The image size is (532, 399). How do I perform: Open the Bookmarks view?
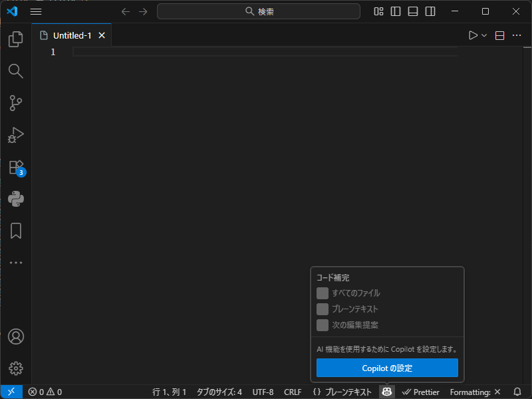[x=15, y=231]
